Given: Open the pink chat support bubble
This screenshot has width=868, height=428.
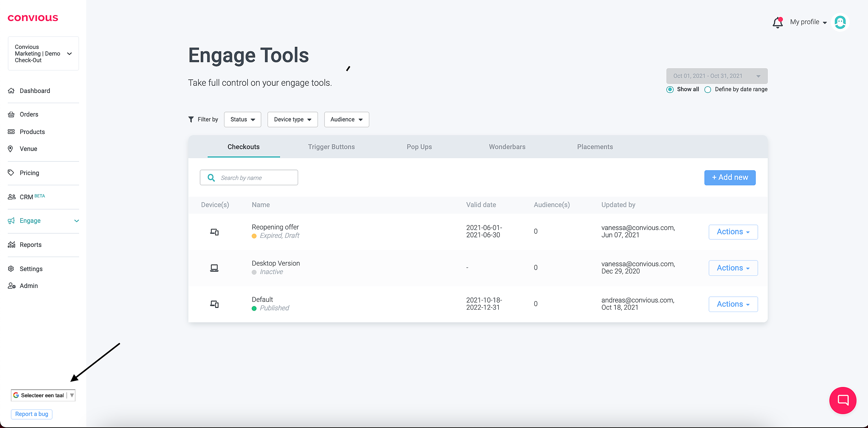Looking at the screenshot, I should (843, 400).
